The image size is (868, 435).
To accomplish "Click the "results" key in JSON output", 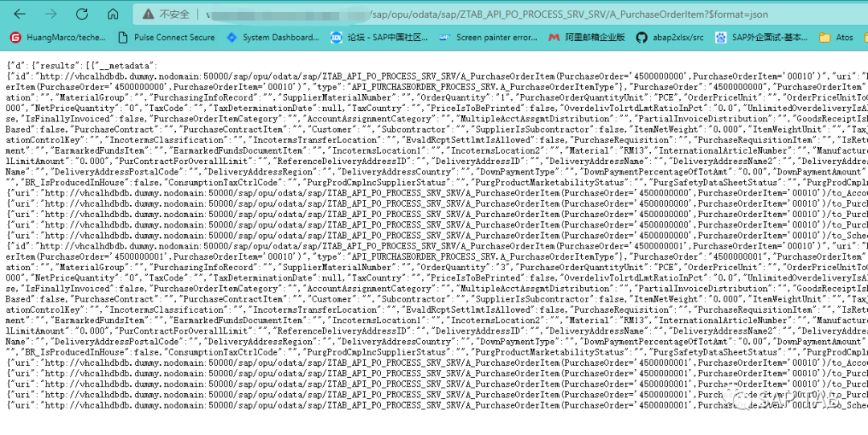I will click(x=56, y=66).
